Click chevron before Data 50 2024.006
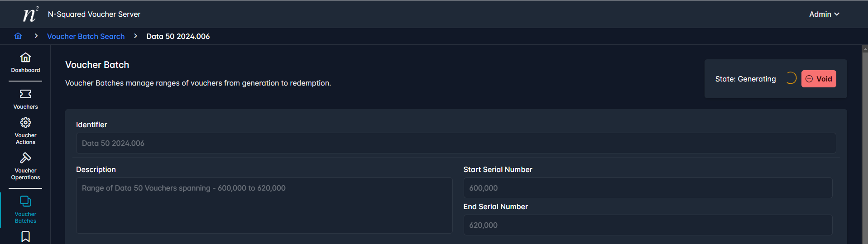868x244 pixels. click(x=135, y=36)
